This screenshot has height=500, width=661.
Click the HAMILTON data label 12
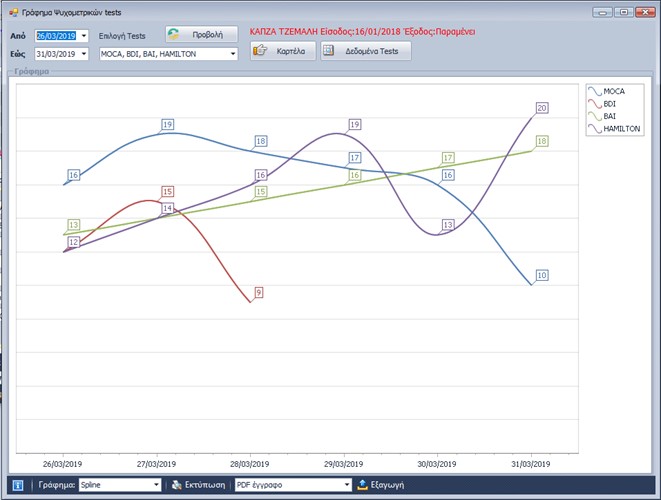pyautogui.click(x=74, y=242)
